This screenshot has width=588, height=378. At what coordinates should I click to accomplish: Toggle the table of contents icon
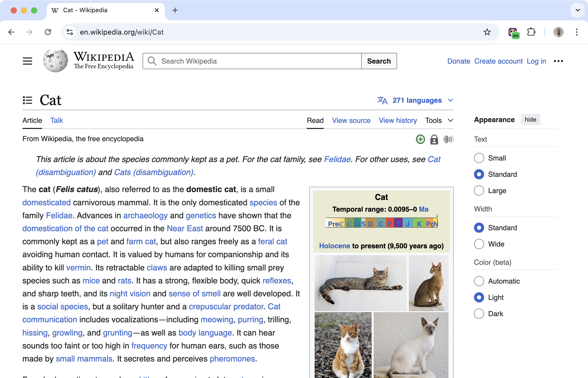(27, 100)
